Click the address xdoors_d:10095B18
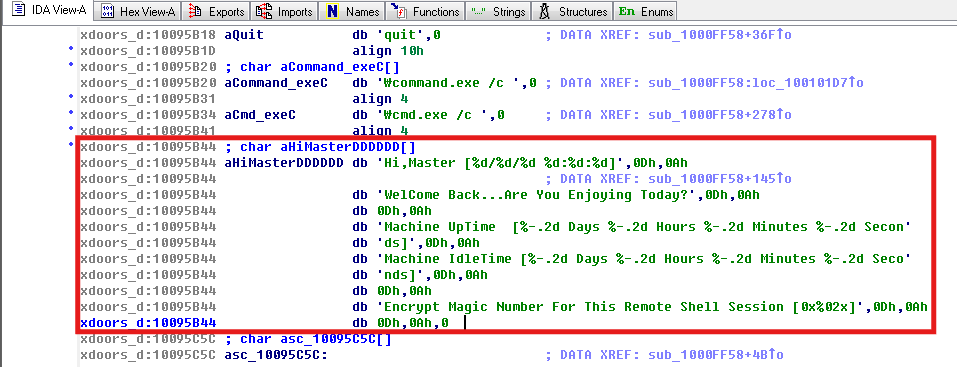This screenshot has height=367, width=957. point(148,35)
